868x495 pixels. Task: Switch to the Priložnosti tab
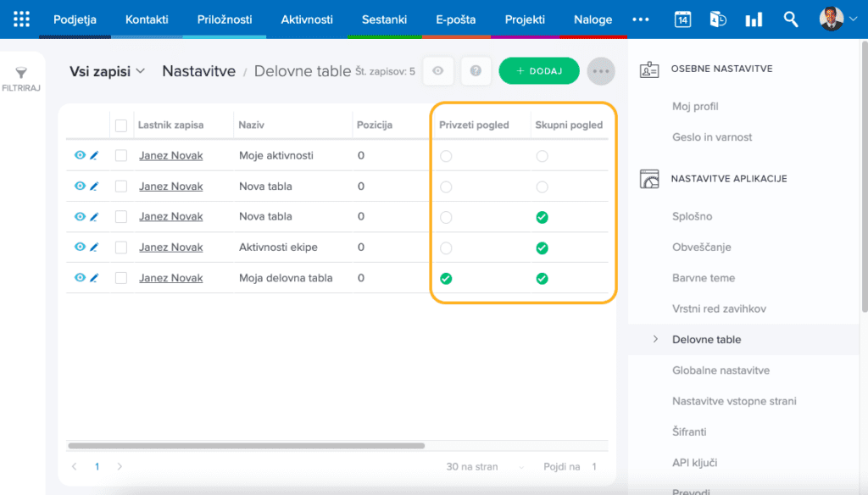(x=225, y=19)
